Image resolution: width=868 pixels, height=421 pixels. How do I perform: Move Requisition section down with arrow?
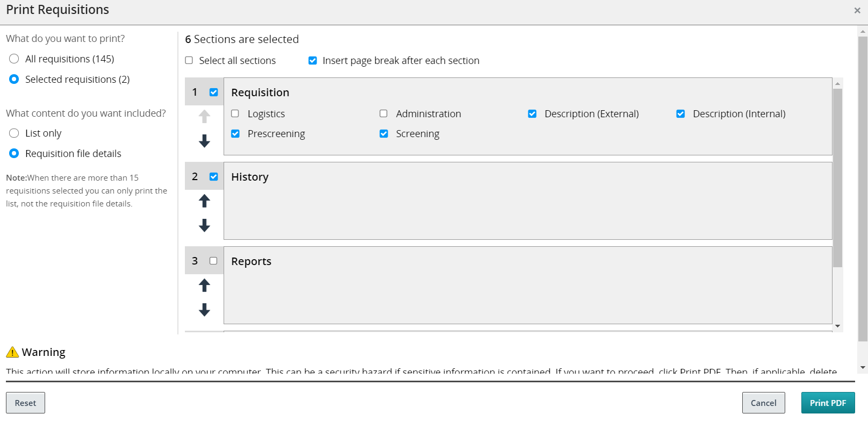click(204, 141)
